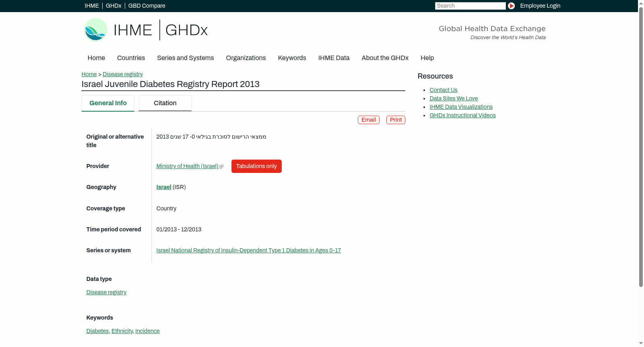This screenshot has width=644, height=347.
Task: Focus the Search input field
Action: [x=470, y=6]
